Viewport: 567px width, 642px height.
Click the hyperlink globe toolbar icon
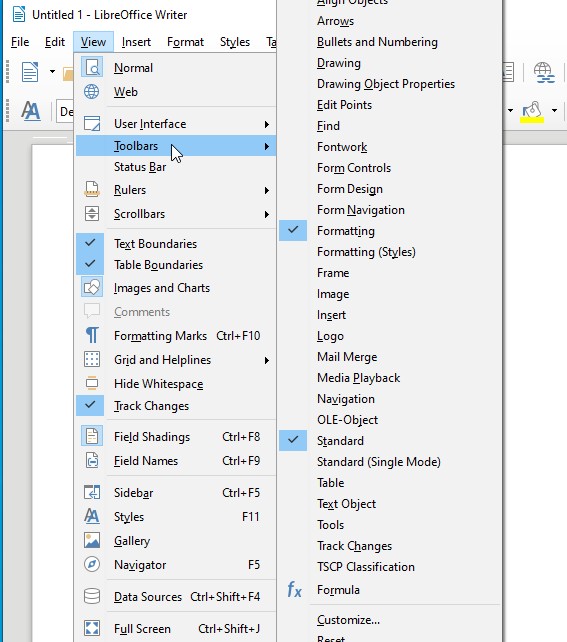pos(544,72)
